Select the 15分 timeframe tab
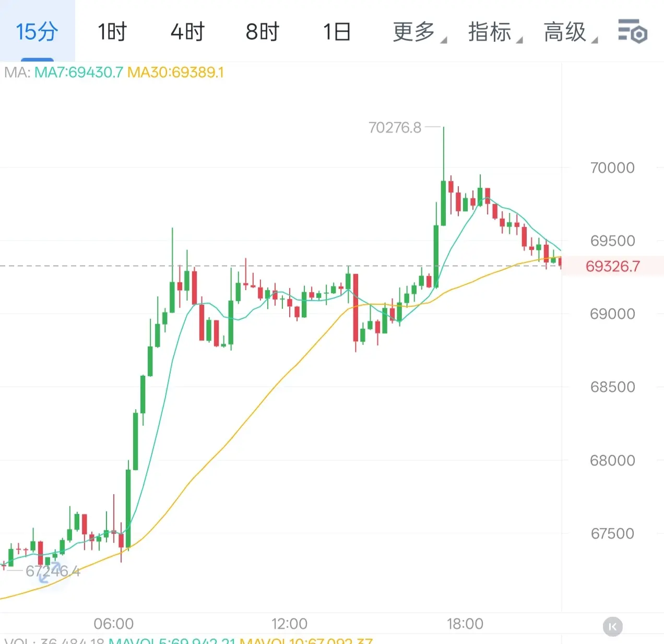This screenshot has height=644, width=664. click(x=37, y=31)
